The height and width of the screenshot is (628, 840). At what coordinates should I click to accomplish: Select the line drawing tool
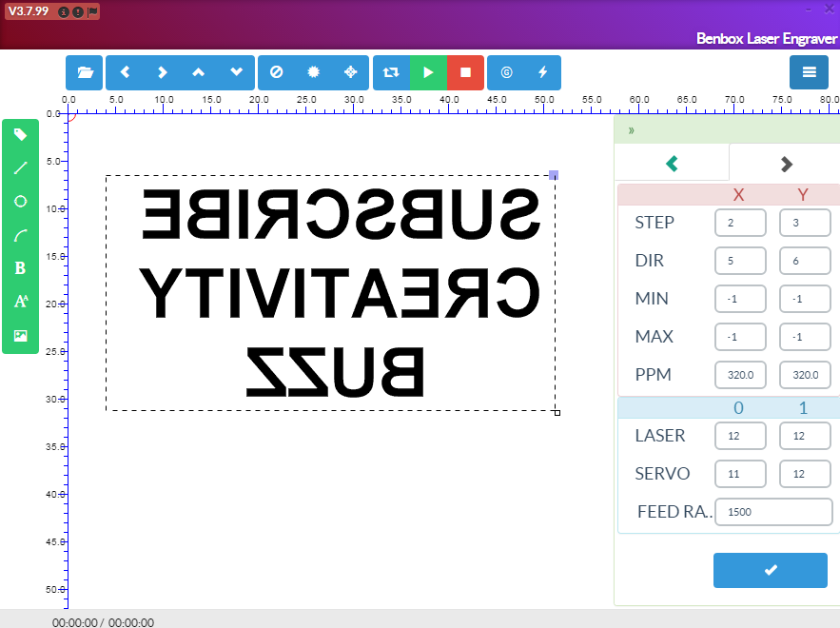[x=20, y=167]
